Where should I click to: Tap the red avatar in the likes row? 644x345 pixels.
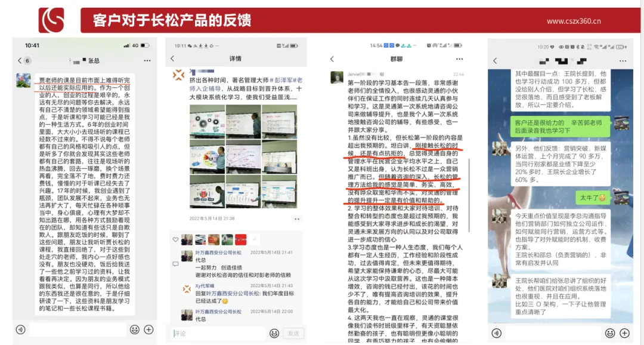(241, 239)
